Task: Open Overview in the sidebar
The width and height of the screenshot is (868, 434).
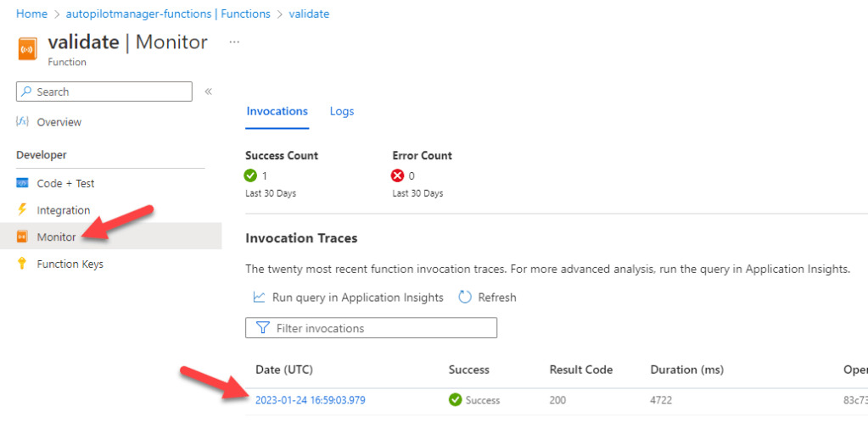Action: tap(59, 122)
